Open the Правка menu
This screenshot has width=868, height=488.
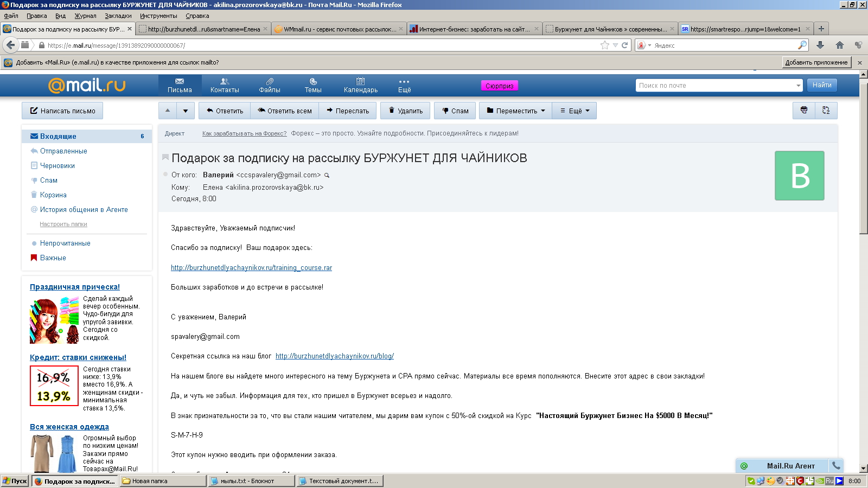[x=37, y=16]
